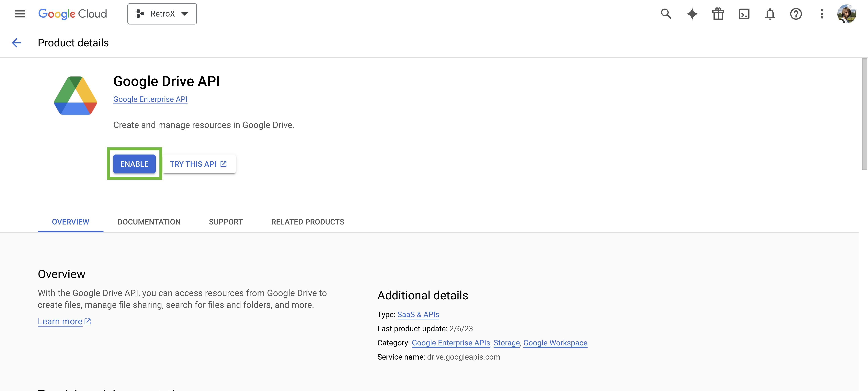Activate Cloud Shell terminal icon

tap(744, 14)
